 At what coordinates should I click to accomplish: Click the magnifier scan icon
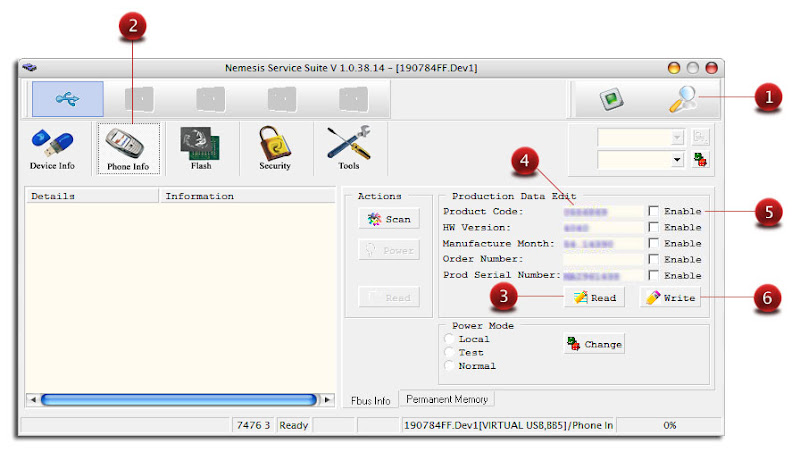point(682,99)
